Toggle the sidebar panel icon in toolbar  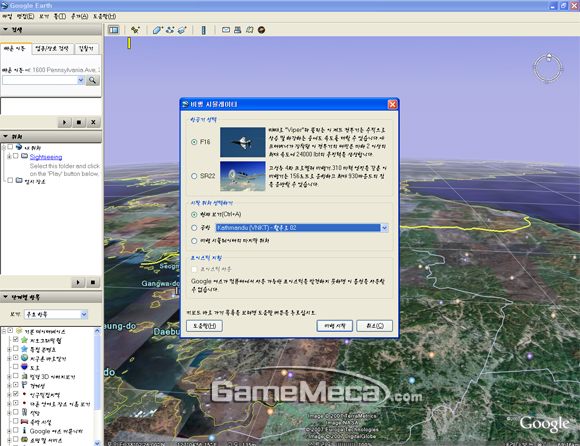pos(113,30)
